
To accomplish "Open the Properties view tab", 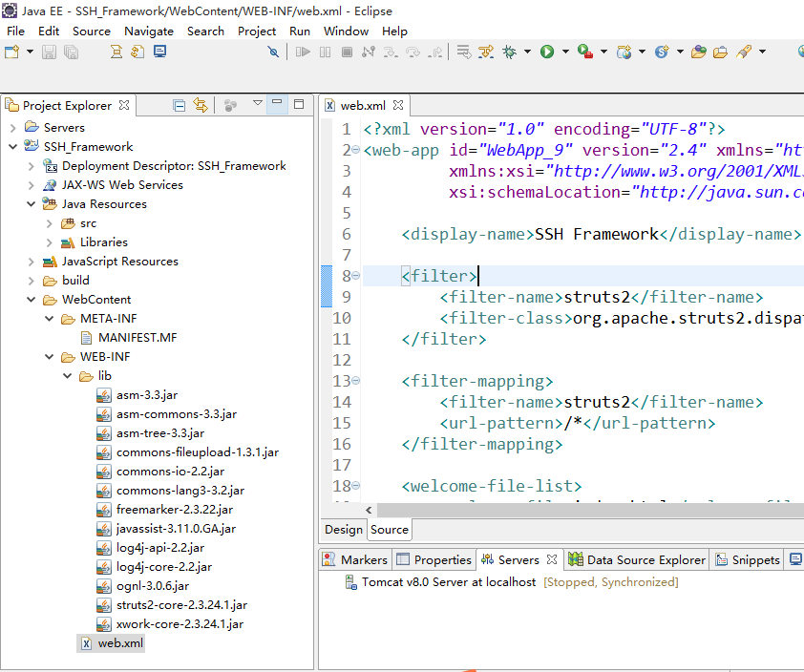I will click(x=434, y=559).
